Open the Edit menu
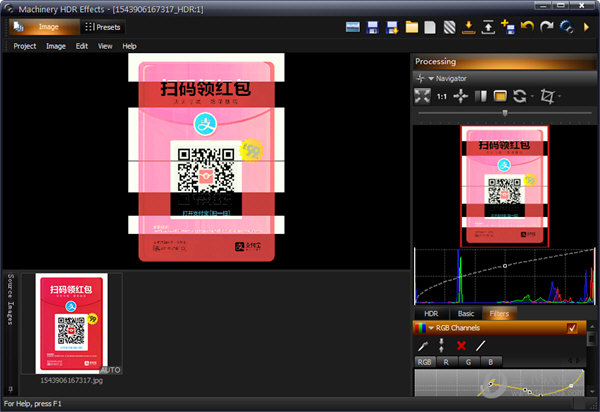 [82, 46]
